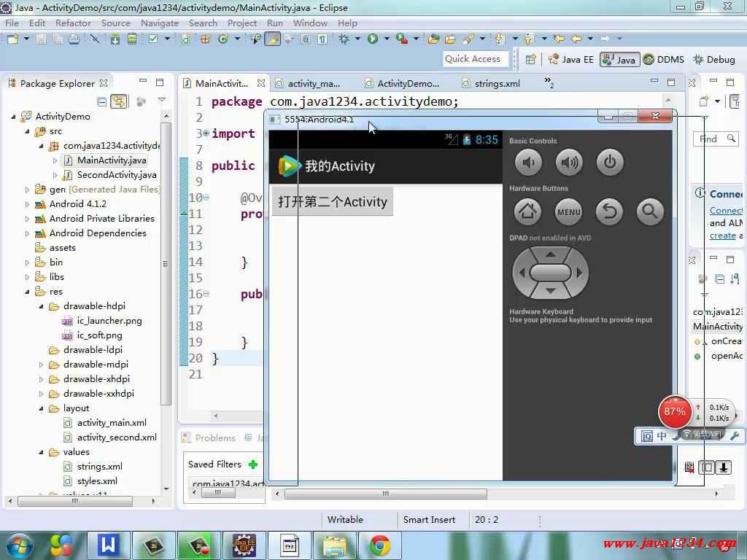Open Google Chrome from the Windows taskbar
Image resolution: width=747 pixels, height=560 pixels.
(379, 545)
